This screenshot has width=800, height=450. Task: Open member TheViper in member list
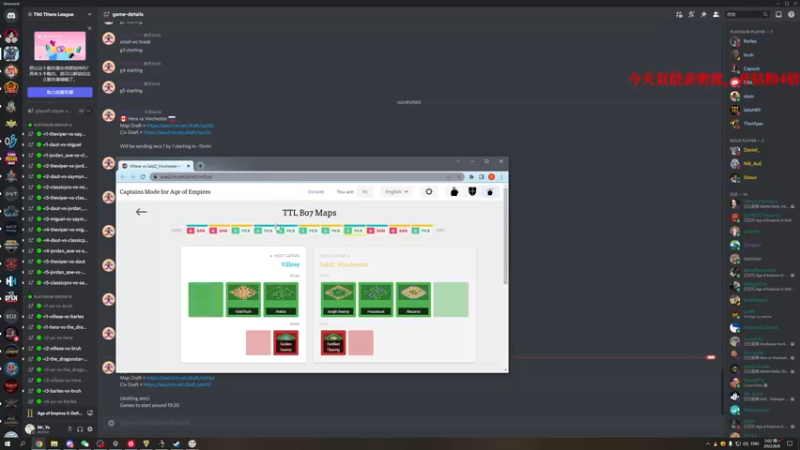click(x=754, y=123)
